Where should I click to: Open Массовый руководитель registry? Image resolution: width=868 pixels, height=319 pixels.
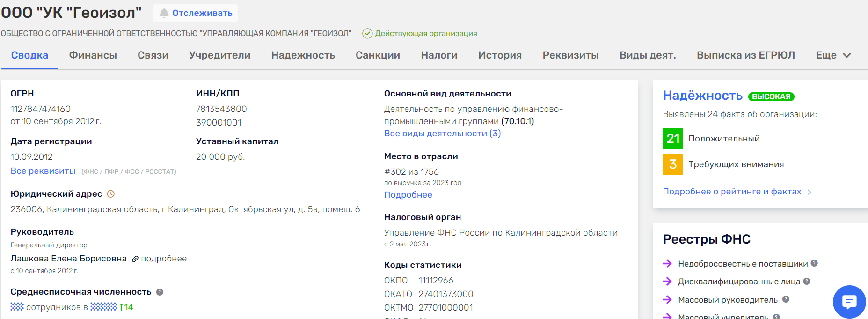[x=728, y=300]
